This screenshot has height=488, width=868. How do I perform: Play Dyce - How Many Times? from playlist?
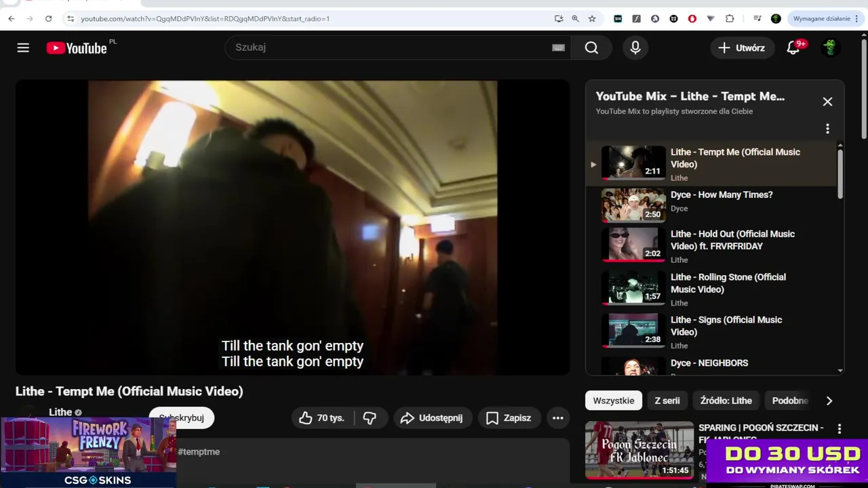pyautogui.click(x=712, y=204)
